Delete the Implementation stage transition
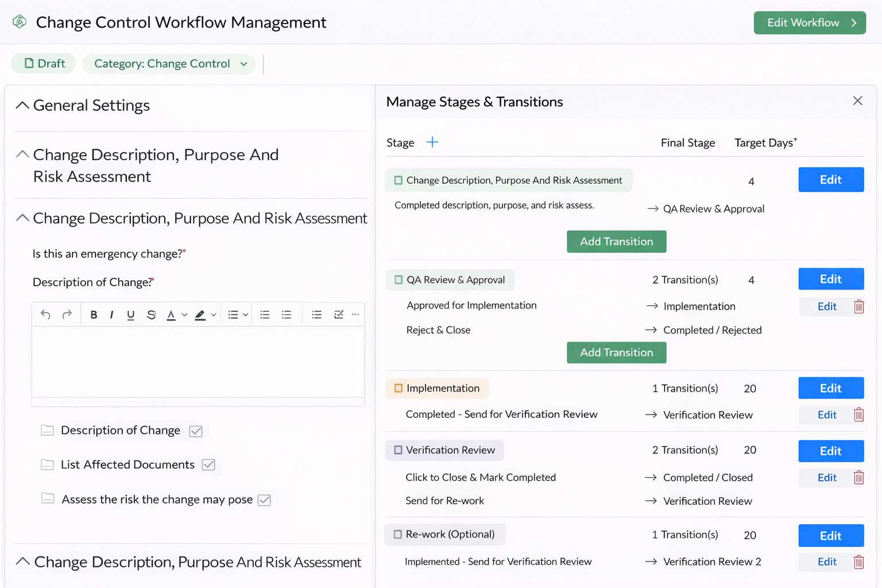 pos(859,415)
